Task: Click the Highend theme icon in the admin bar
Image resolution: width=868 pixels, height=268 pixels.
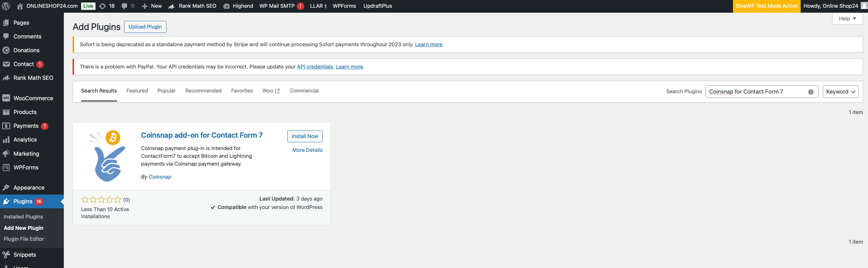Action: [227, 6]
